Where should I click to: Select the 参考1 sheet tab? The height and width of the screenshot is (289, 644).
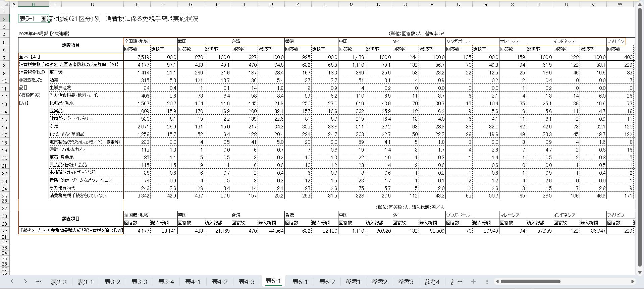point(353,282)
